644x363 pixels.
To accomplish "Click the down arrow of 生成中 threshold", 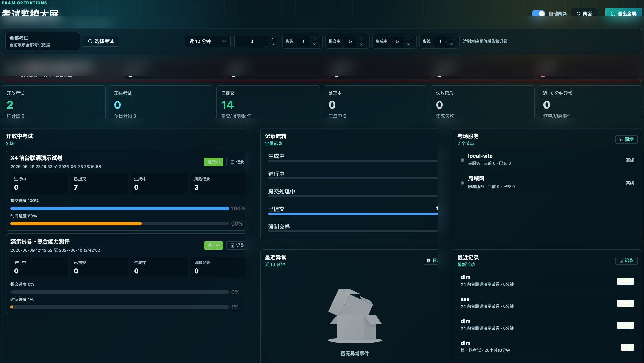I will [409, 44].
